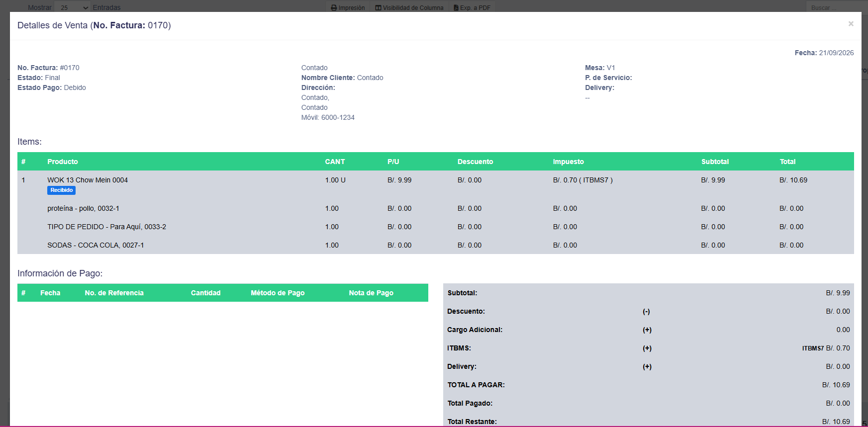Click the Estado: Final line
Screen dimensions: 868x427
(x=39, y=78)
